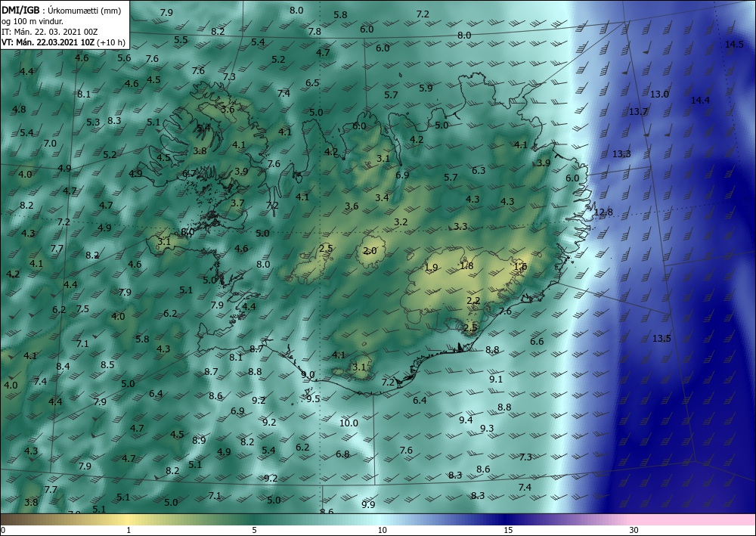This screenshot has height=536, width=756.
Task: Click the map value 8.9
Action: 199,440
